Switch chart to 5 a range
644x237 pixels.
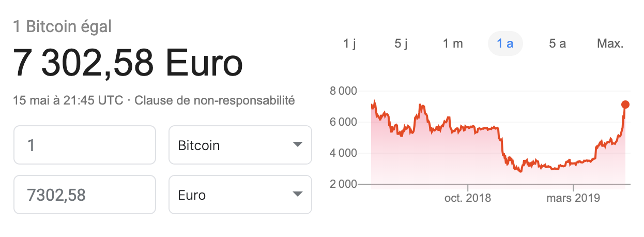(557, 43)
